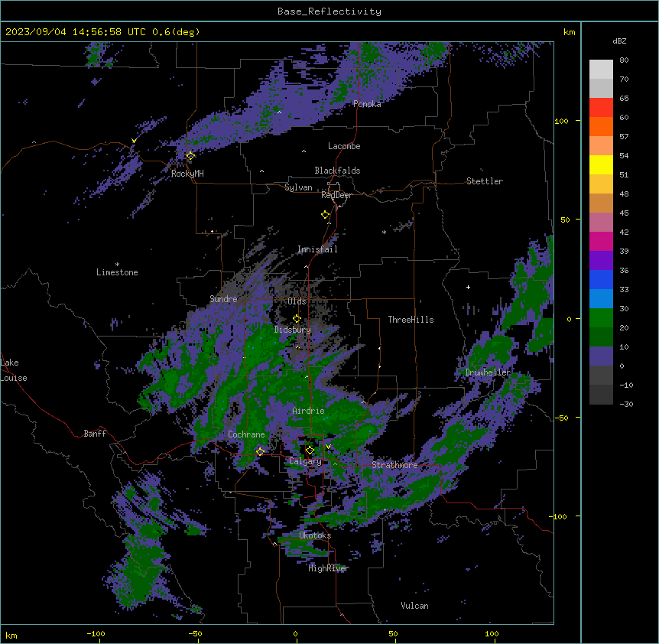Click the yellow diamond marker near Cochrane
This screenshot has width=659, height=644.
click(x=260, y=451)
